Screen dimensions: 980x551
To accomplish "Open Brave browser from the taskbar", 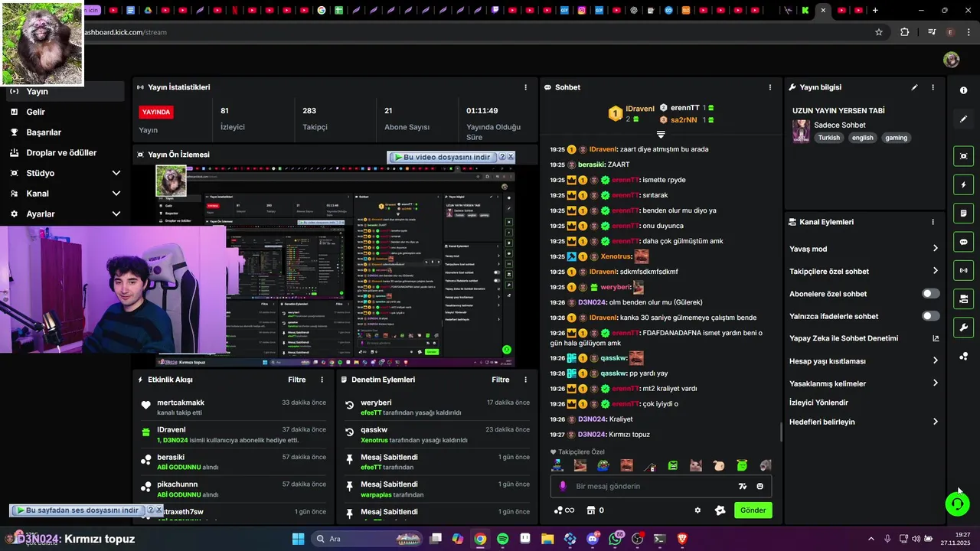I will click(681, 539).
